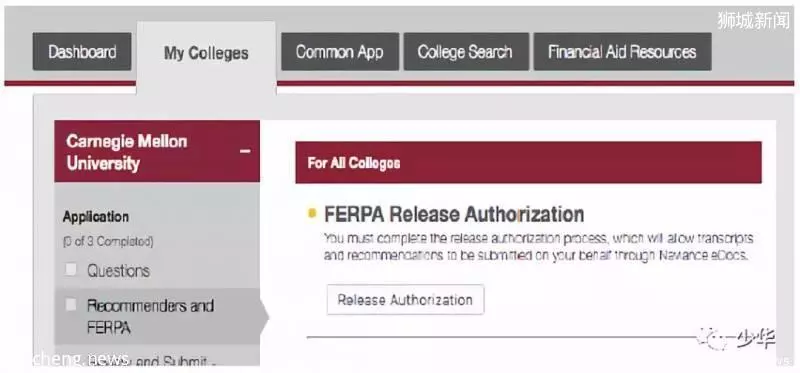Switch to the Dashboard tab
The height and width of the screenshot is (373, 800).
(82, 52)
